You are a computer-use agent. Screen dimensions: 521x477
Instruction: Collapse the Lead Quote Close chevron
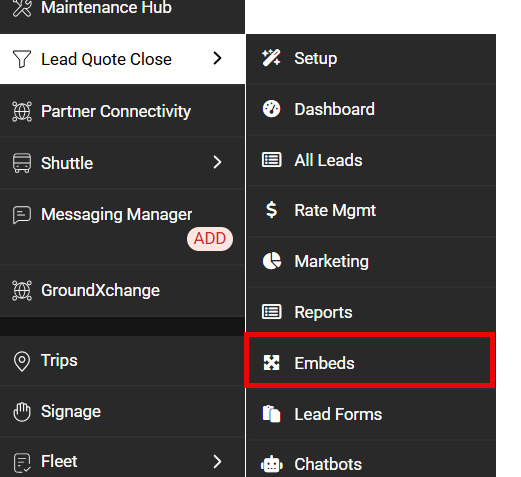coord(217,58)
